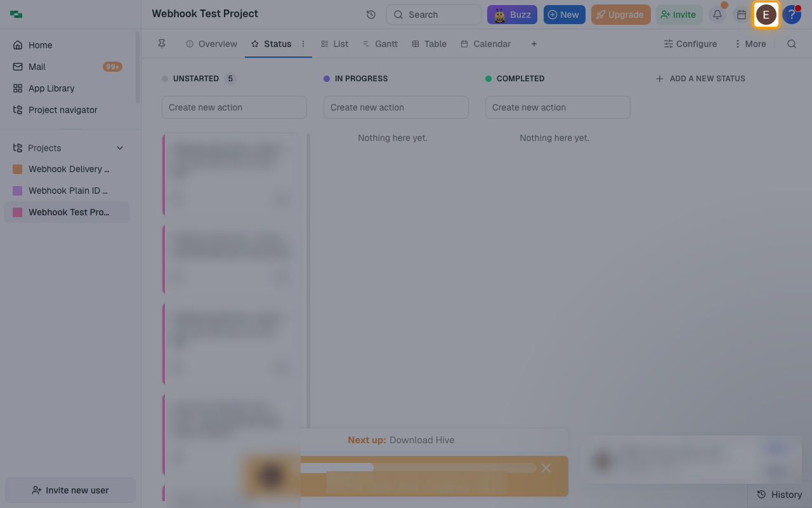Open the Status tab options menu
Viewport: 812px width, 508px height.
tap(303, 44)
